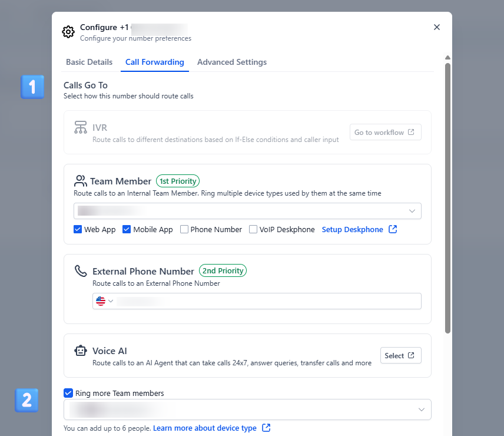This screenshot has height=436, width=504.
Task: Click 'Select how this number should route calls' text
Action: (128, 96)
